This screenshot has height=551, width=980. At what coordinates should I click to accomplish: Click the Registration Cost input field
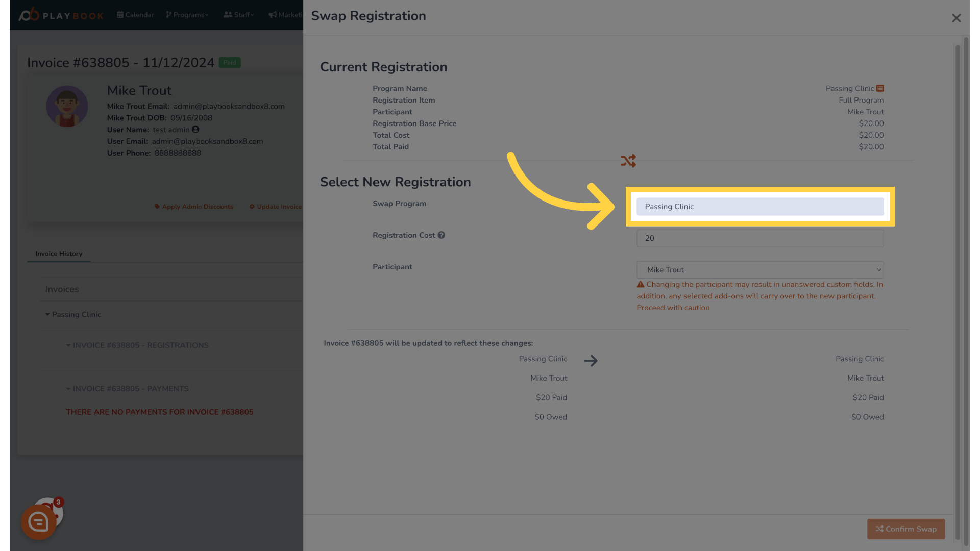760,238
